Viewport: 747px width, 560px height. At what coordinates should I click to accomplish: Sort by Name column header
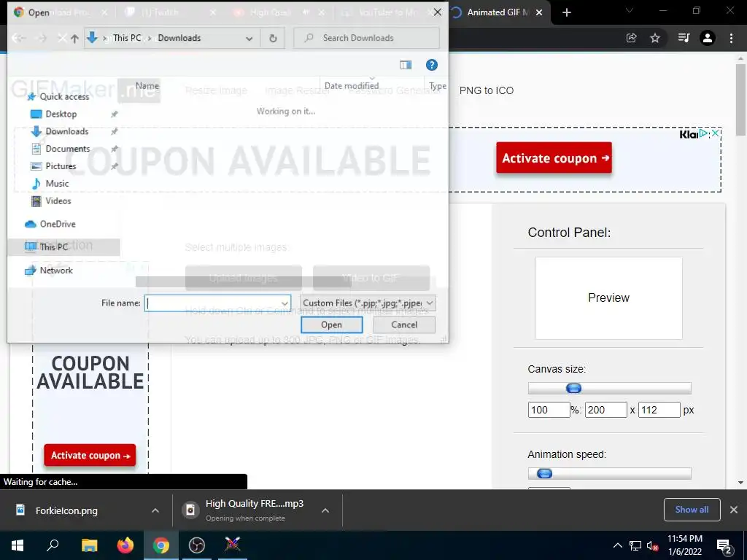tap(147, 86)
